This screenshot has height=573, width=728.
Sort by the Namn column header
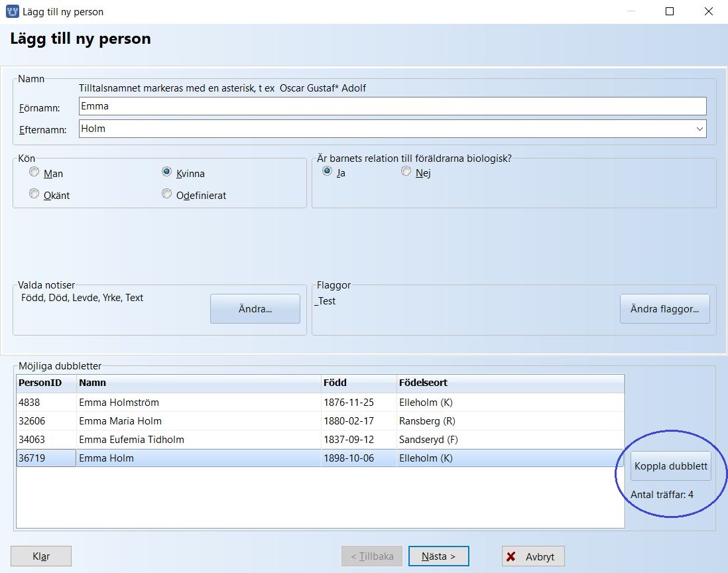click(x=199, y=383)
